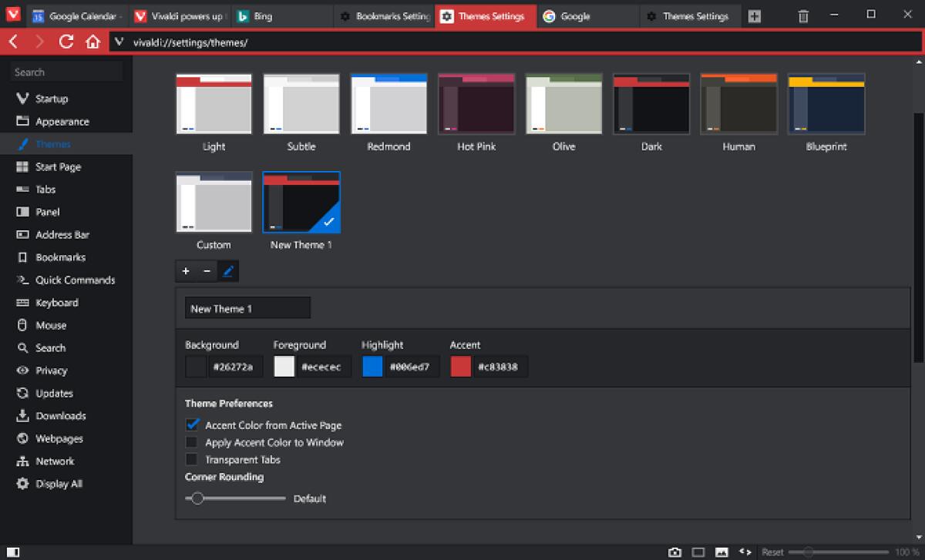Screen dimensions: 925x560
Task: Open the Capture Page camera tool
Action: click(676, 552)
